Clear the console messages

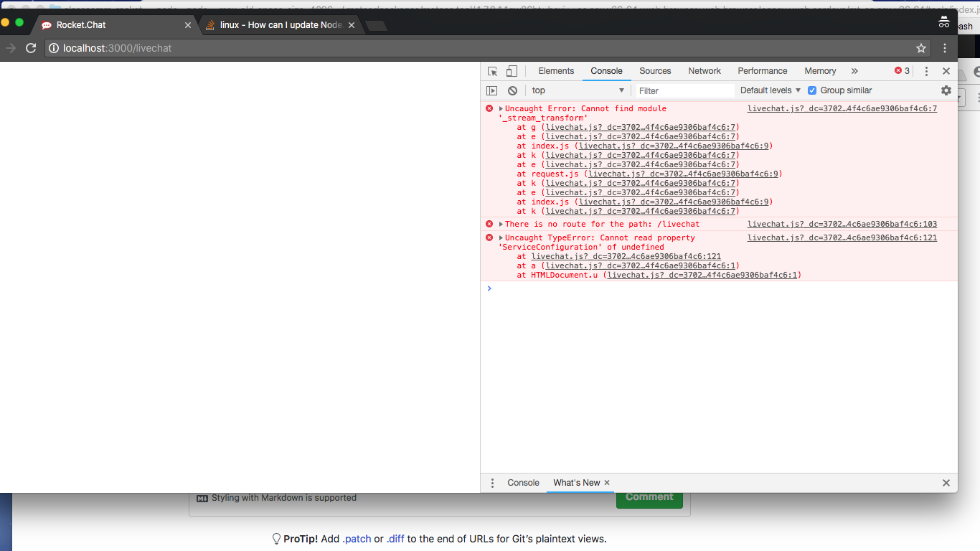click(512, 90)
